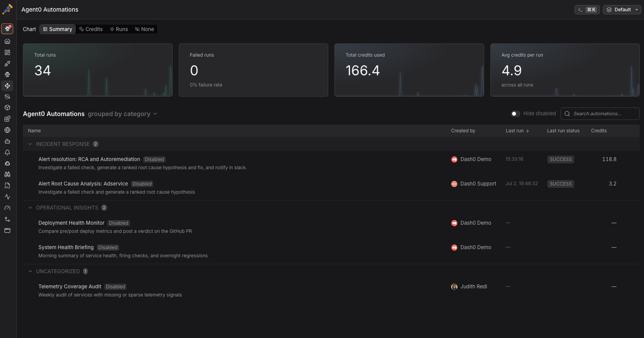Click the Dash0 Support avatar
The width and height of the screenshot is (644, 338).
tap(454, 184)
